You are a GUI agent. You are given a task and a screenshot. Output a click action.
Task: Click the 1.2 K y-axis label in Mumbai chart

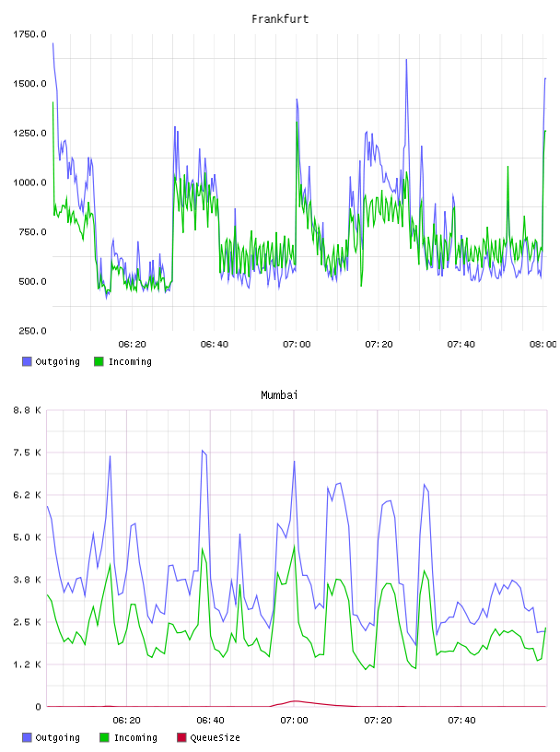[28, 664]
